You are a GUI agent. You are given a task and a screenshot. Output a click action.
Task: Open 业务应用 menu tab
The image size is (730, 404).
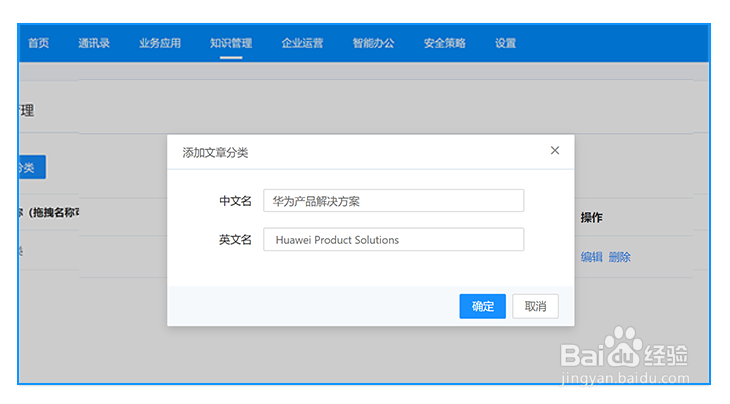(160, 43)
